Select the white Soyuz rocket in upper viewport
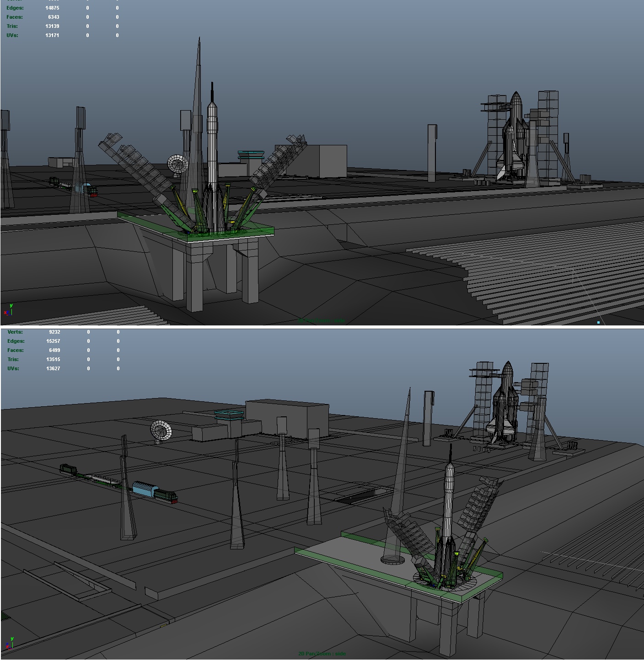 click(212, 151)
